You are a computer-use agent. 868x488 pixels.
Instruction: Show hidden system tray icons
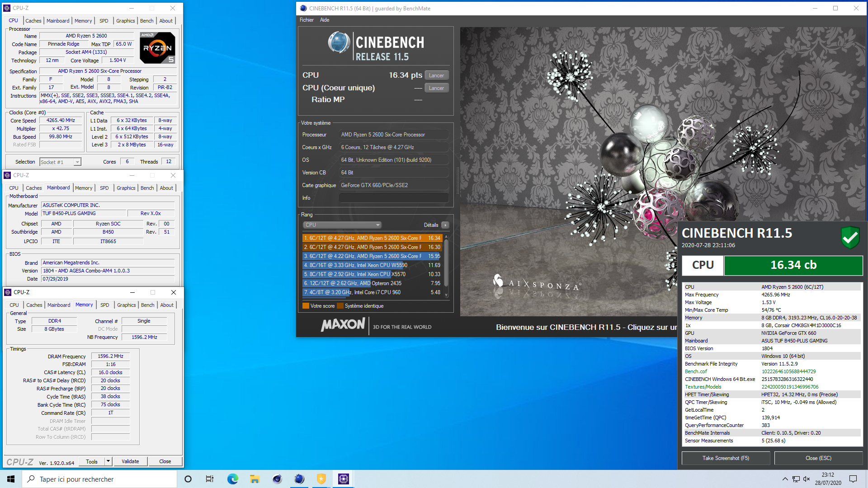pos(785,479)
